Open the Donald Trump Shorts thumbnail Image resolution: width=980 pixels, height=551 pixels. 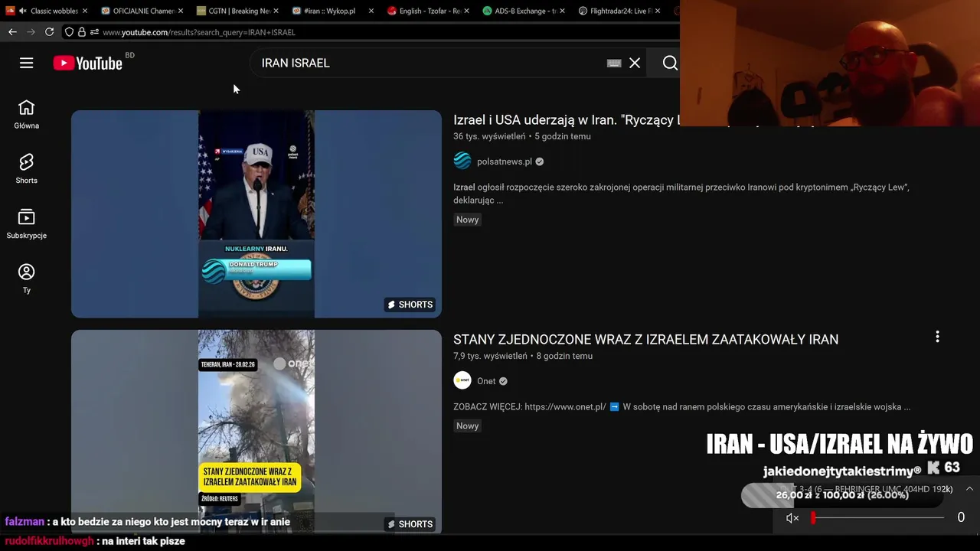click(x=256, y=214)
